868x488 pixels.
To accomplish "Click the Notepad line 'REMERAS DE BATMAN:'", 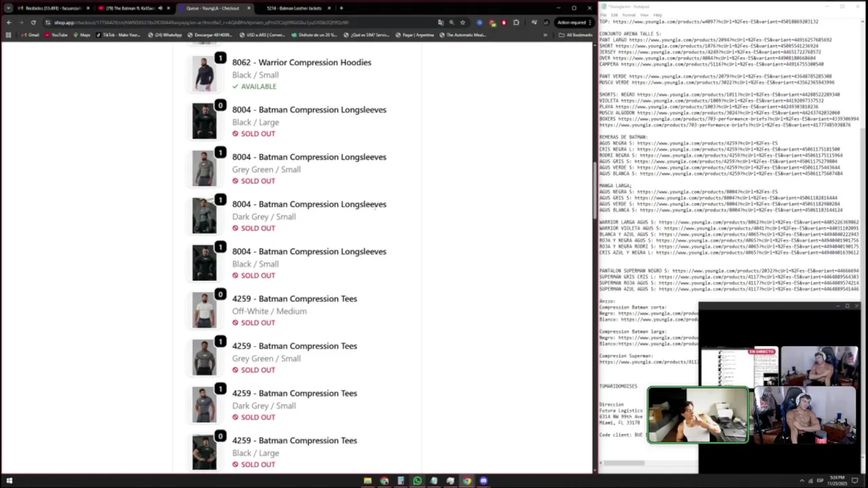I will click(623, 137).
